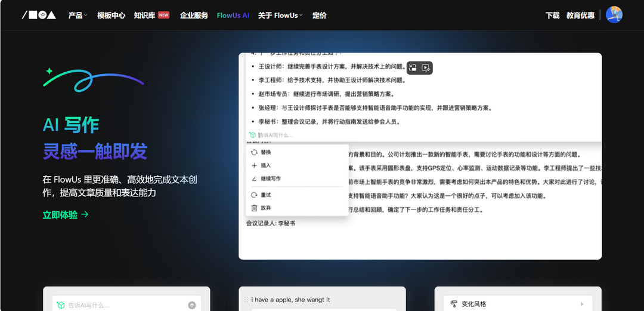
Task: Select 继续写作 in the AI menu
Action: click(298, 178)
